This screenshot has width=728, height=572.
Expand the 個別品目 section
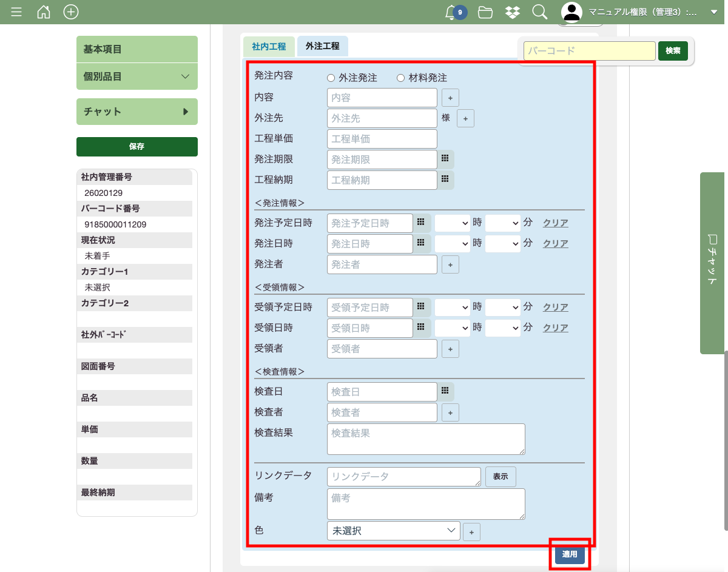click(x=137, y=76)
